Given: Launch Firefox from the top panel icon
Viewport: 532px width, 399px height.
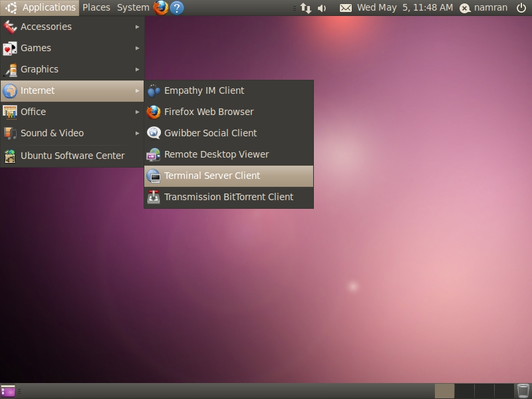Looking at the screenshot, I should [160, 8].
